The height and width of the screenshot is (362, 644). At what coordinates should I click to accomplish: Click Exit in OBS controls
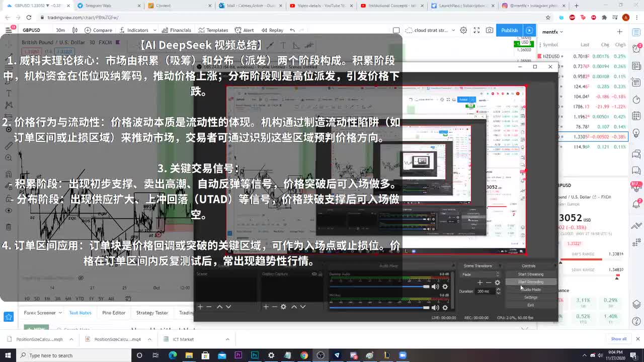pyautogui.click(x=531, y=305)
